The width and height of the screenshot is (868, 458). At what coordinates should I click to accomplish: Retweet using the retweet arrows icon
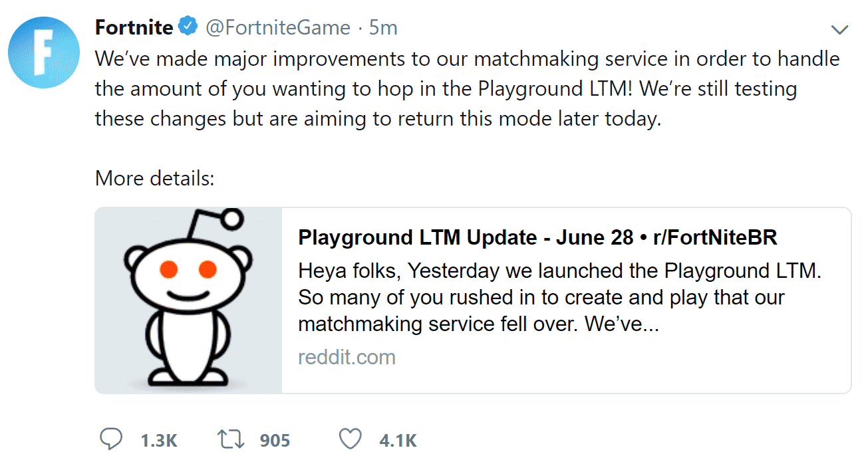(x=230, y=439)
